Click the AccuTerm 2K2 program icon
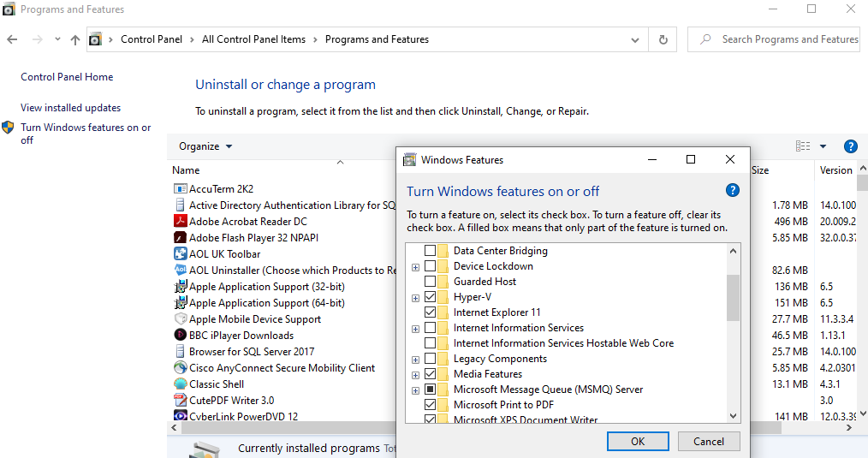Image resolution: width=868 pixels, height=458 pixels. coord(180,189)
